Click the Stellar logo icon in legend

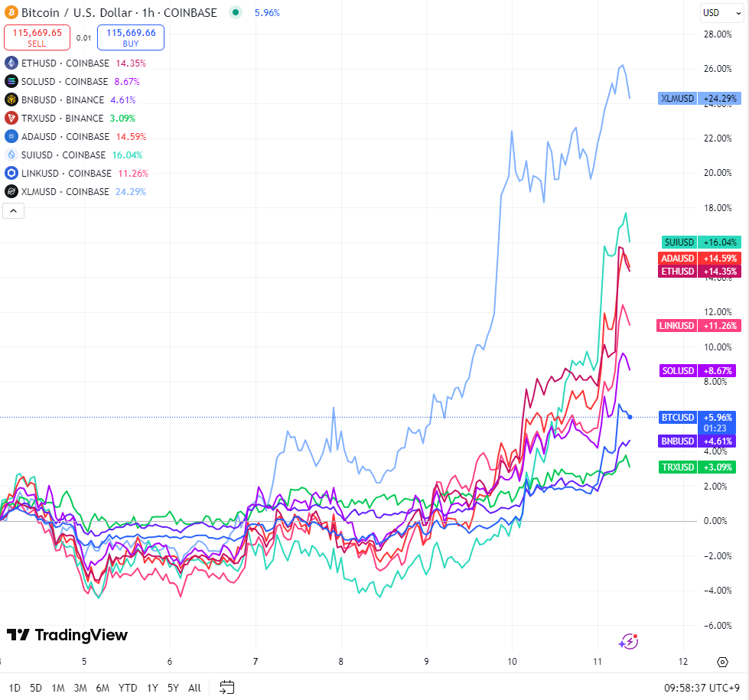(11, 191)
